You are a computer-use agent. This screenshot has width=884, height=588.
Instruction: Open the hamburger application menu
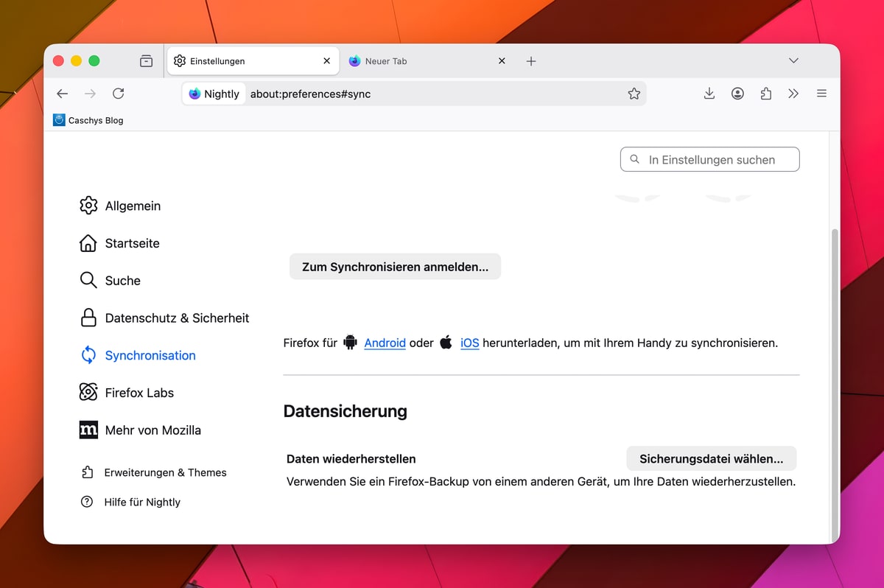click(821, 94)
